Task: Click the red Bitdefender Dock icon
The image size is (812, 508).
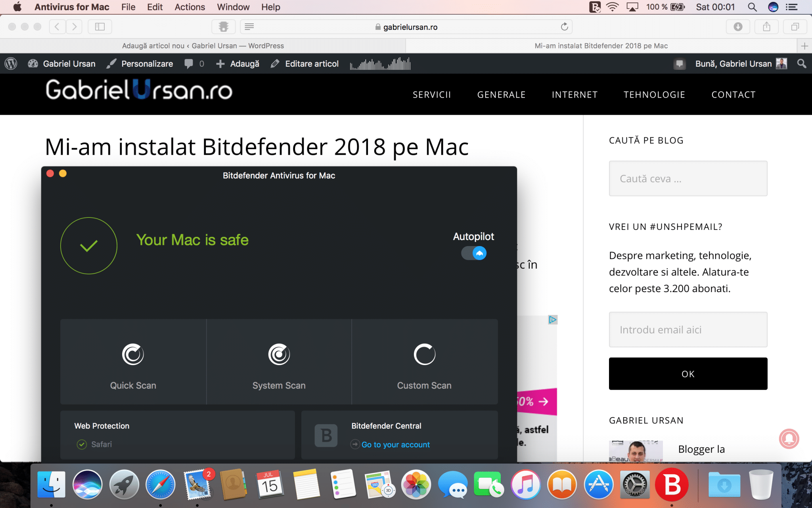Action: (672, 485)
